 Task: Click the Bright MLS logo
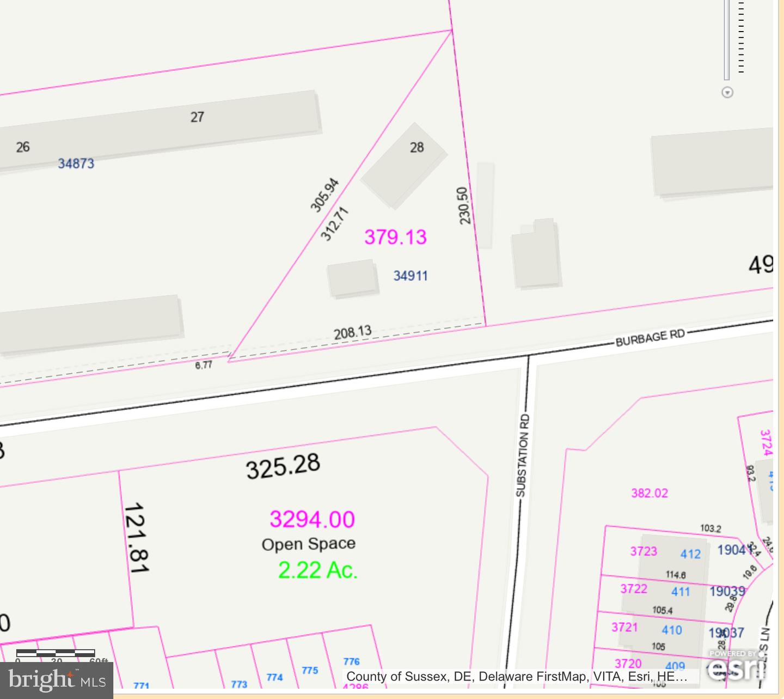57,680
